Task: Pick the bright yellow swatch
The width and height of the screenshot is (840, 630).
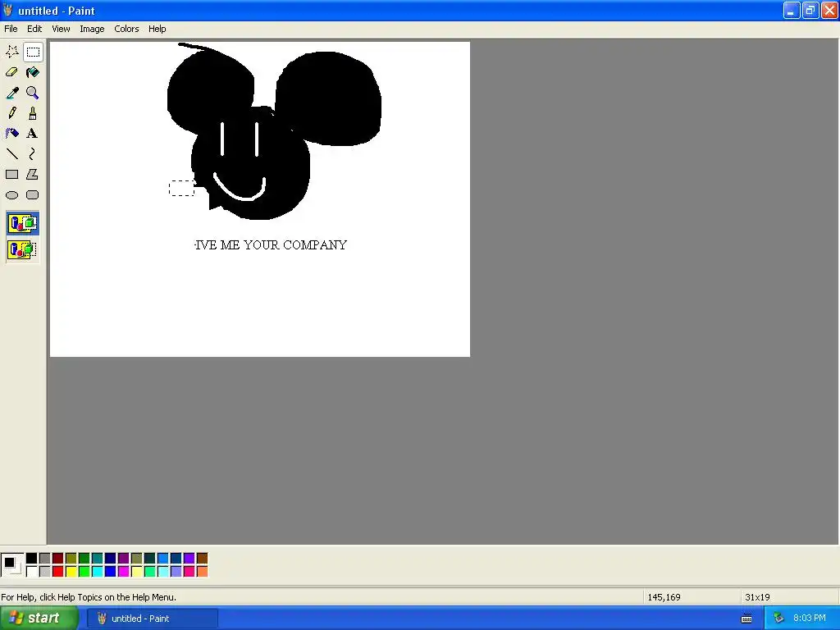Action: [x=71, y=572]
